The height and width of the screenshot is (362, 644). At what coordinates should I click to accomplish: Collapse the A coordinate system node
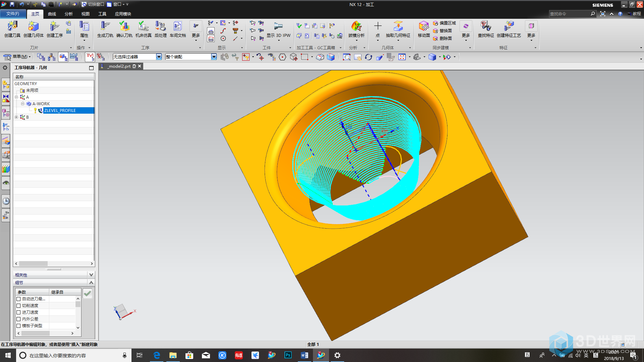(x=16, y=97)
